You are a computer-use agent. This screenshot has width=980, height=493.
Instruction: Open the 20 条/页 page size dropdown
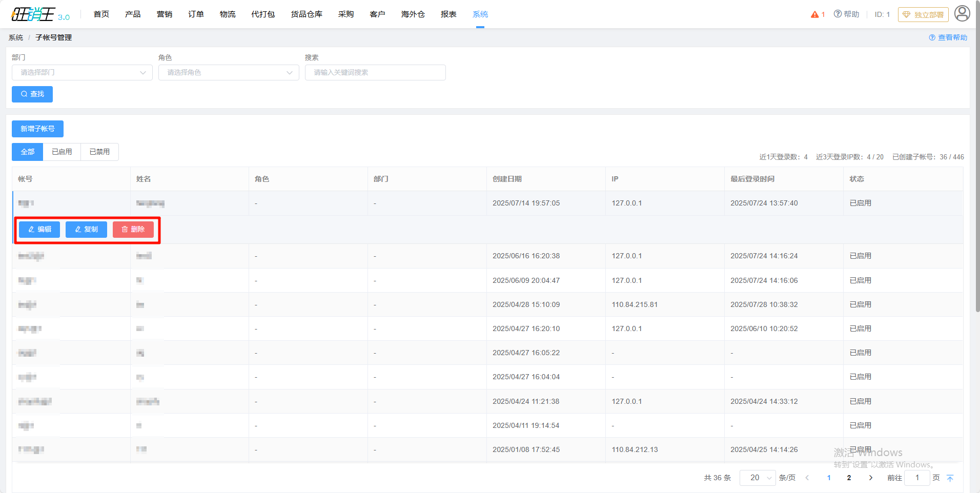758,478
